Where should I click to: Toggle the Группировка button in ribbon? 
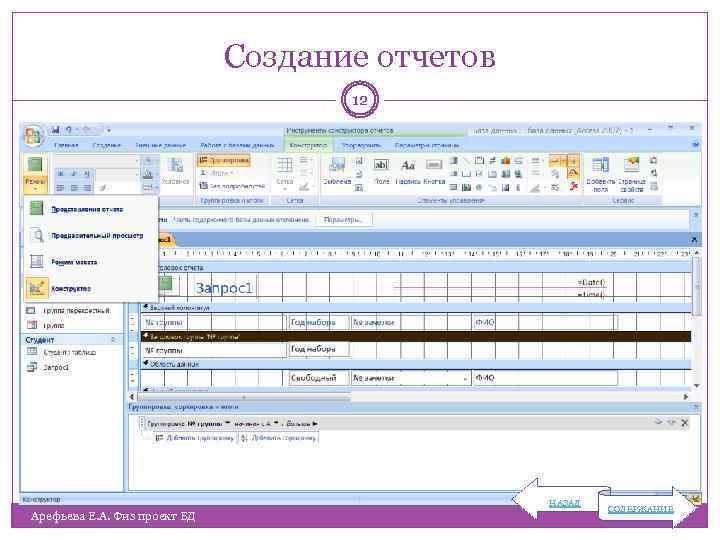[224, 161]
